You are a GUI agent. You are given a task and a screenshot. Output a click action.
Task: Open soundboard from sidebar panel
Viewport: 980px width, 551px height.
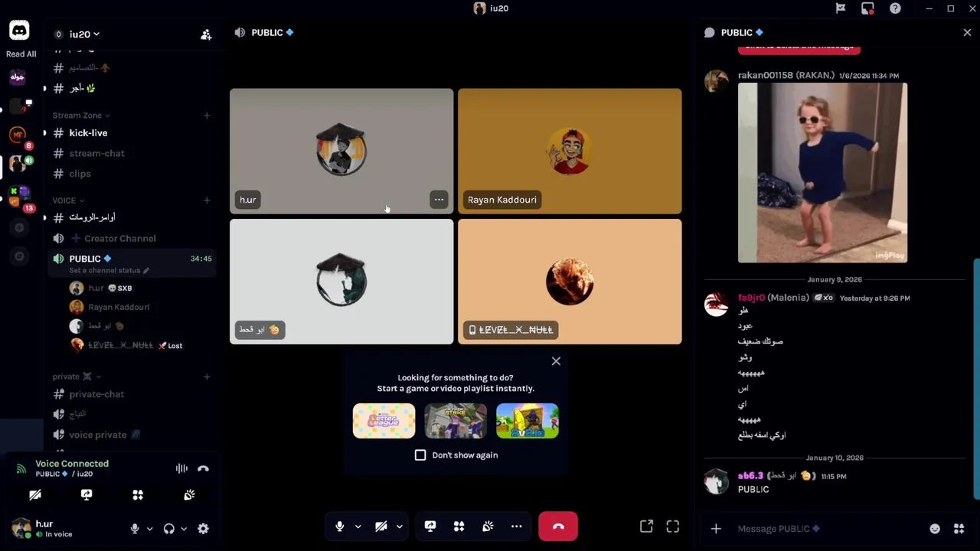(x=189, y=495)
